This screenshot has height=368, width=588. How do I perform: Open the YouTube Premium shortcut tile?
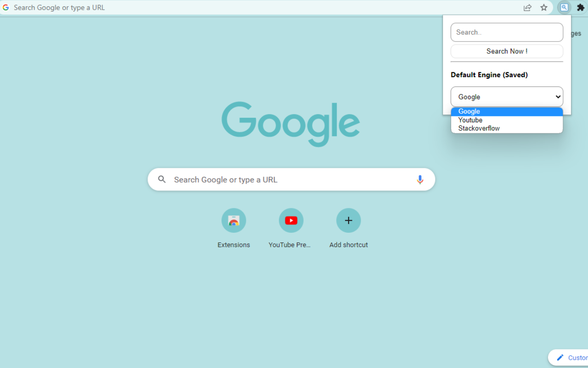291,220
